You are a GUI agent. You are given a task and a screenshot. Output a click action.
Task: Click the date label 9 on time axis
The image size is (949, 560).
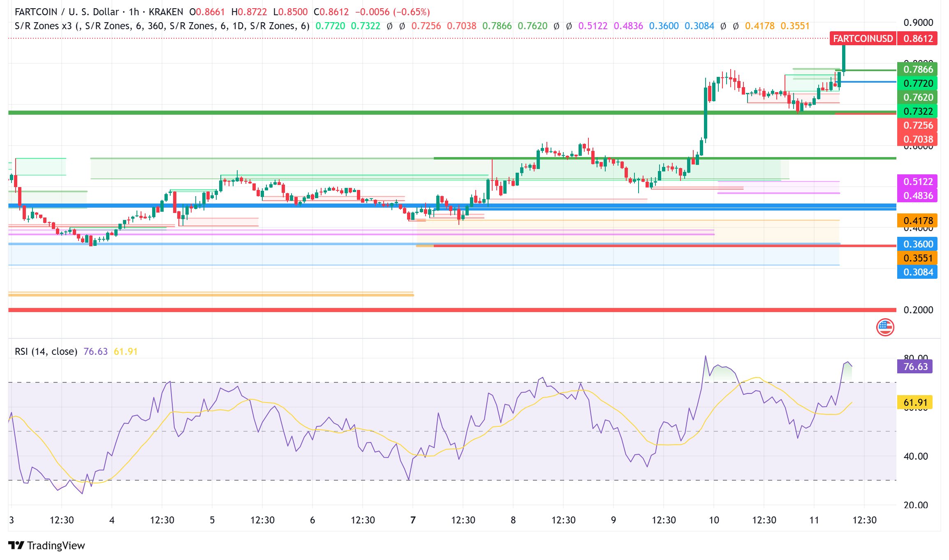pos(613,520)
